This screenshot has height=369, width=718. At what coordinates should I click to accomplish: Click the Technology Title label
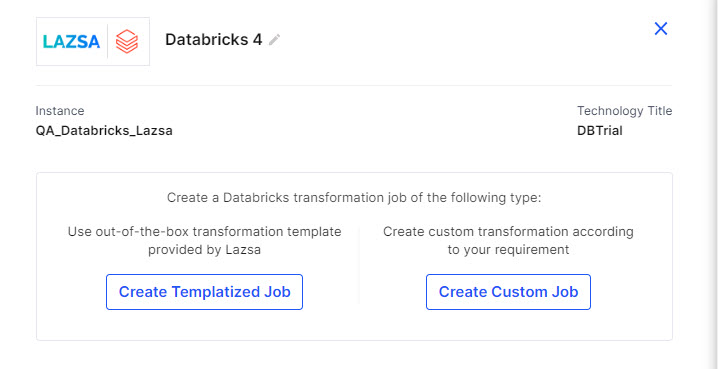click(x=625, y=111)
